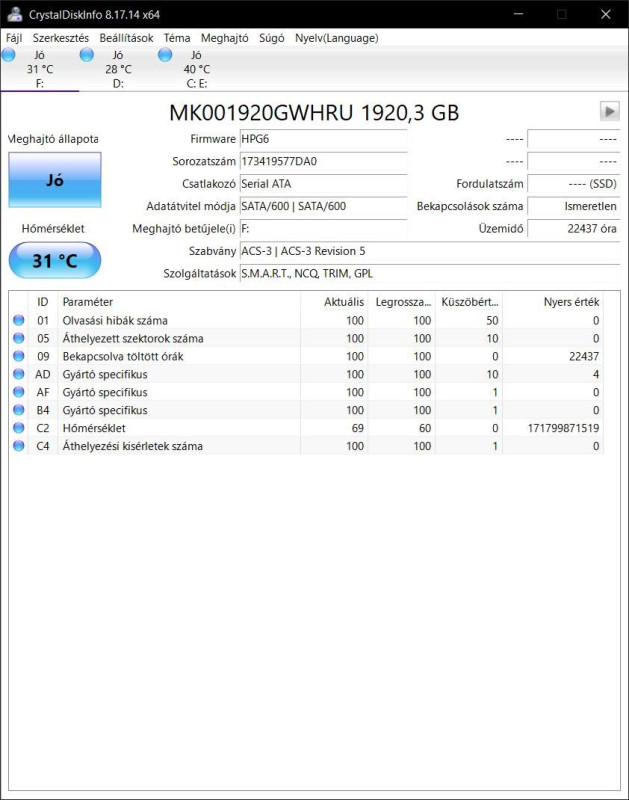Select the F: drive tab

click(40, 69)
